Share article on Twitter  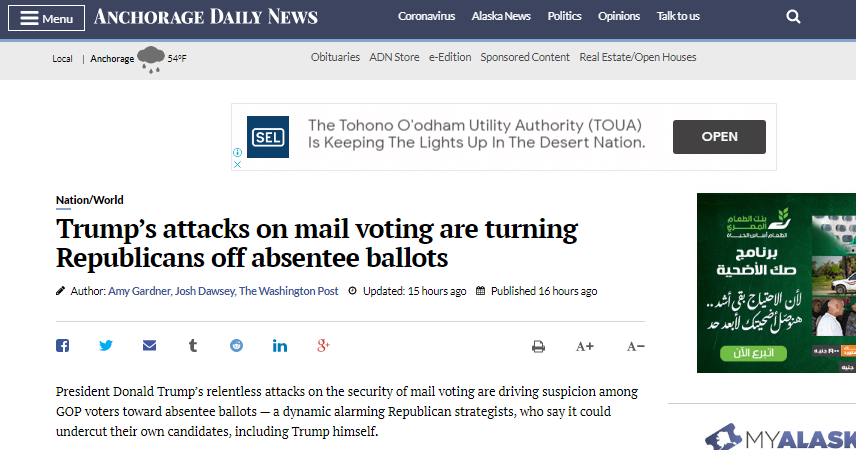[106, 346]
